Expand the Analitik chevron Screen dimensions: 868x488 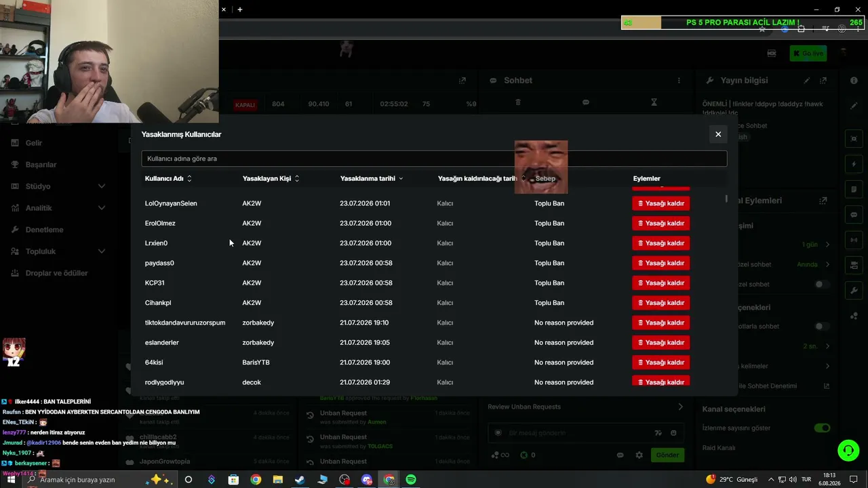[x=102, y=208]
